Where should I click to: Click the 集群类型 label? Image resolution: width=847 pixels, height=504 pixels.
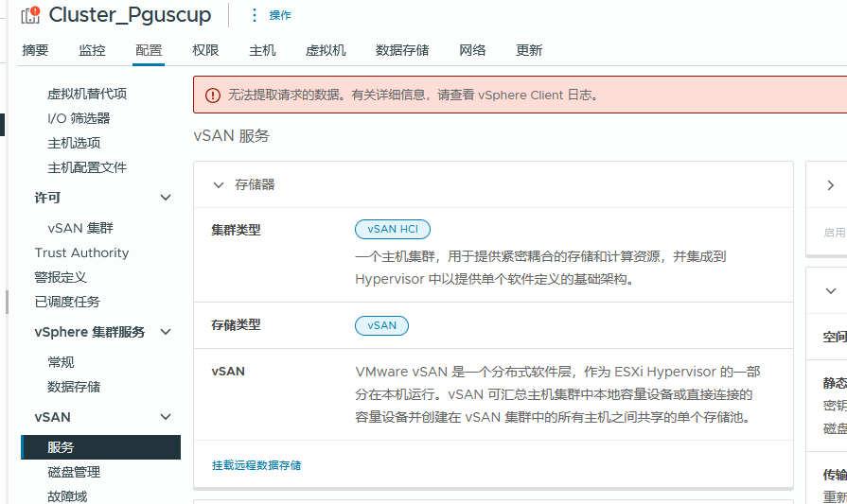[x=236, y=230]
